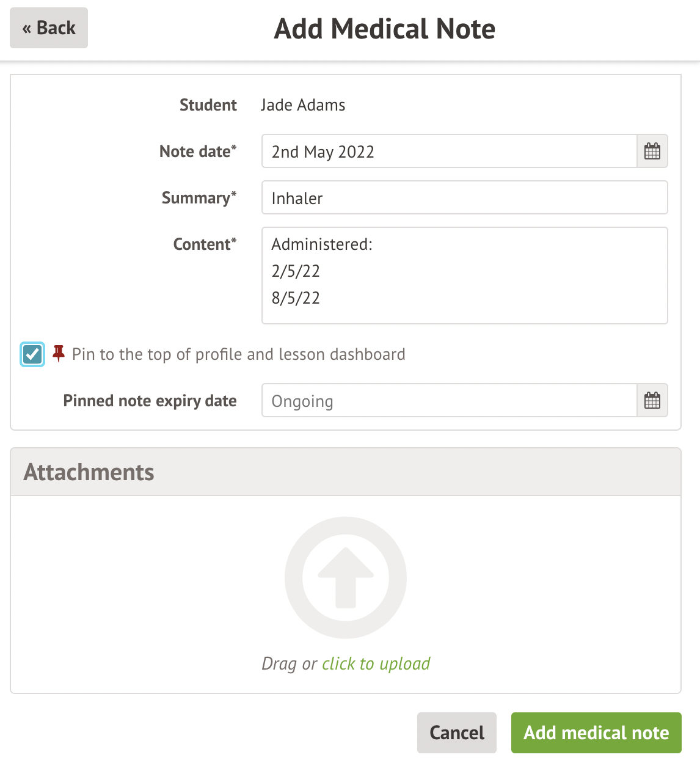The image size is (700, 760).
Task: Open the Note date calendar picker
Action: coord(652,152)
